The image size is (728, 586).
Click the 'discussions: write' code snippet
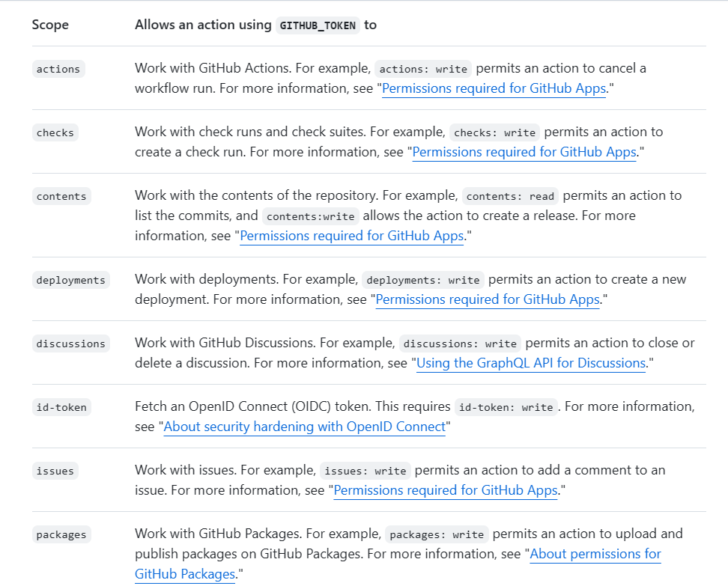pos(460,344)
